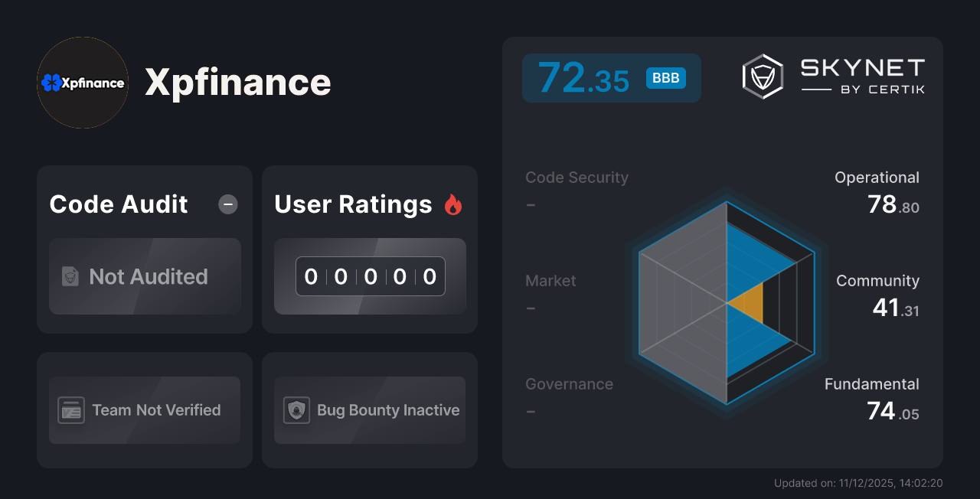The height and width of the screenshot is (499, 980).
Task: Select the bug shield icon near Bug Bounty Inactive
Action: click(297, 410)
